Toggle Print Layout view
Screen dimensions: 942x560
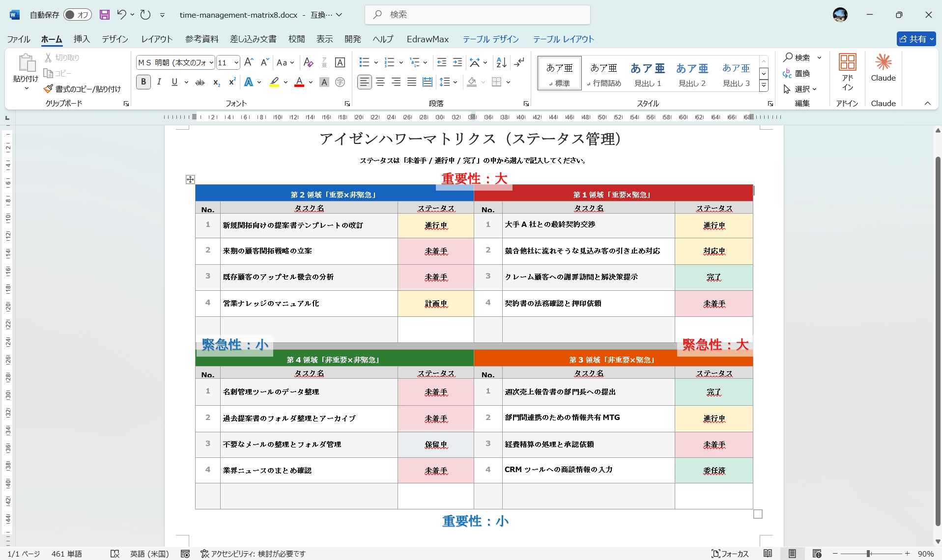(x=792, y=554)
